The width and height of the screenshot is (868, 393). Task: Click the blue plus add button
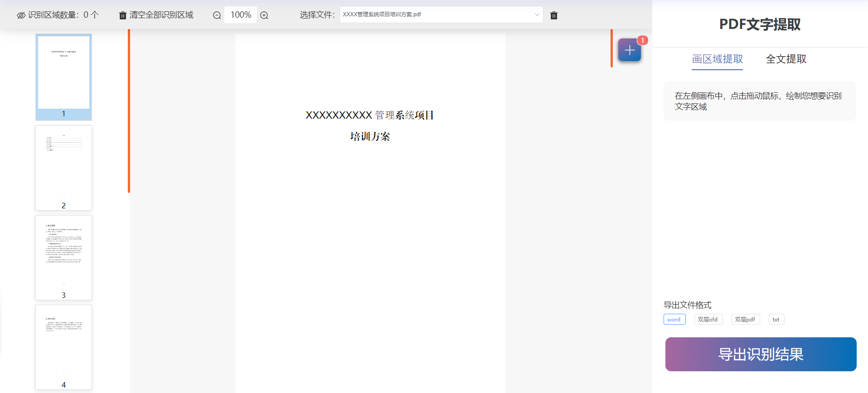pos(629,50)
